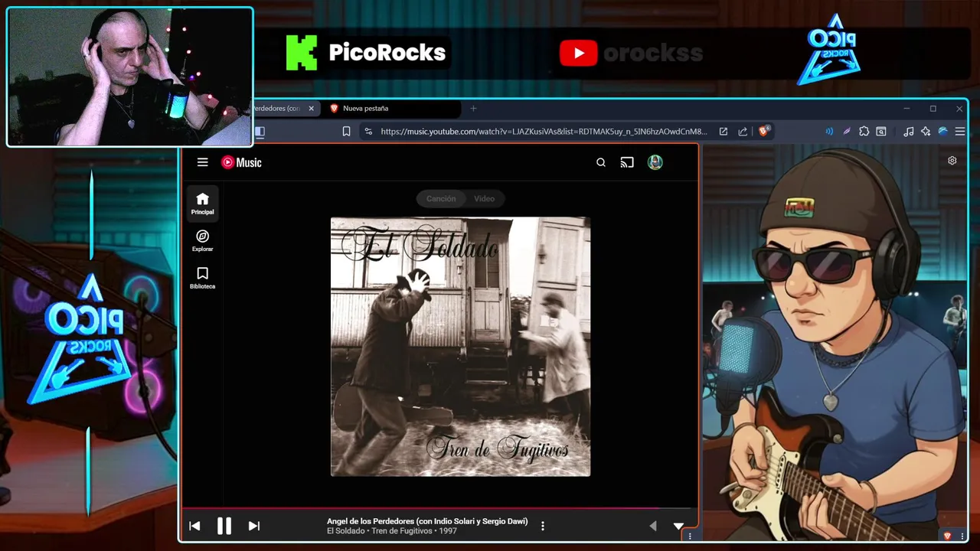Open YouTube Music search

[x=601, y=162]
